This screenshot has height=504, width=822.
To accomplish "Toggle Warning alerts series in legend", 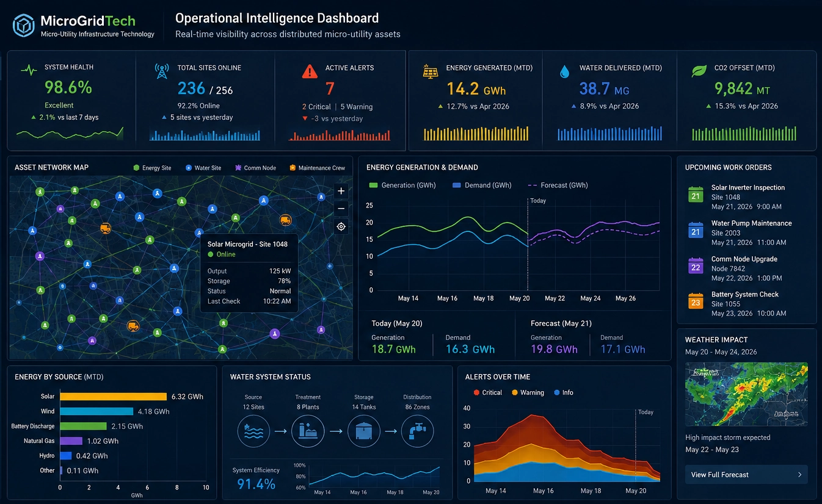I will click(x=528, y=393).
